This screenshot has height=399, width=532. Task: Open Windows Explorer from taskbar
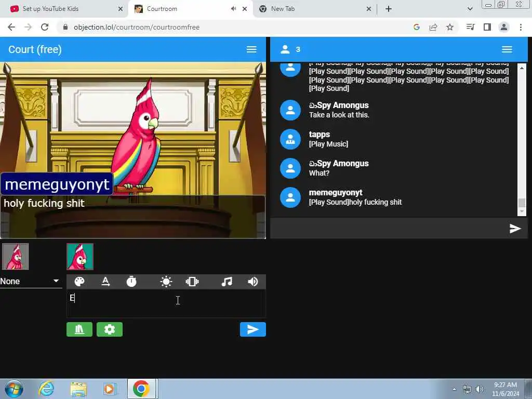78,389
